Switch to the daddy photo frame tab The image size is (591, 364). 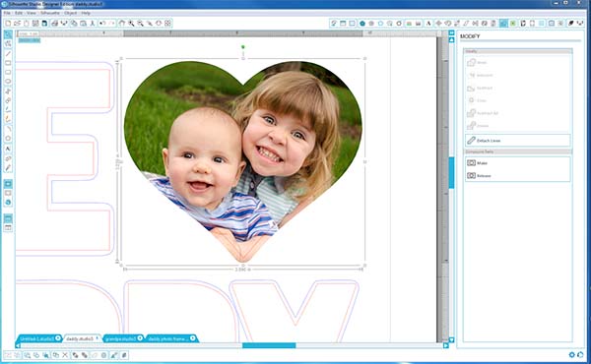click(168, 338)
